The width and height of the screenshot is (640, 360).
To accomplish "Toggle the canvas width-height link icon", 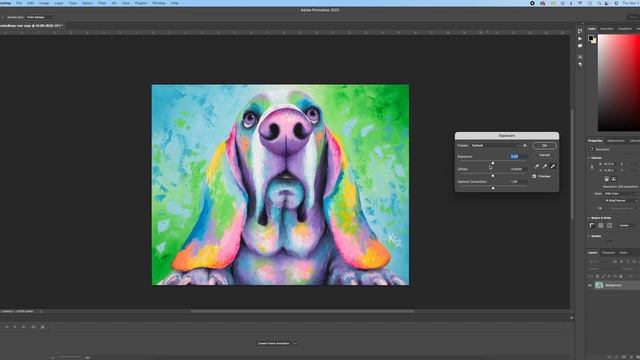I will (592, 167).
